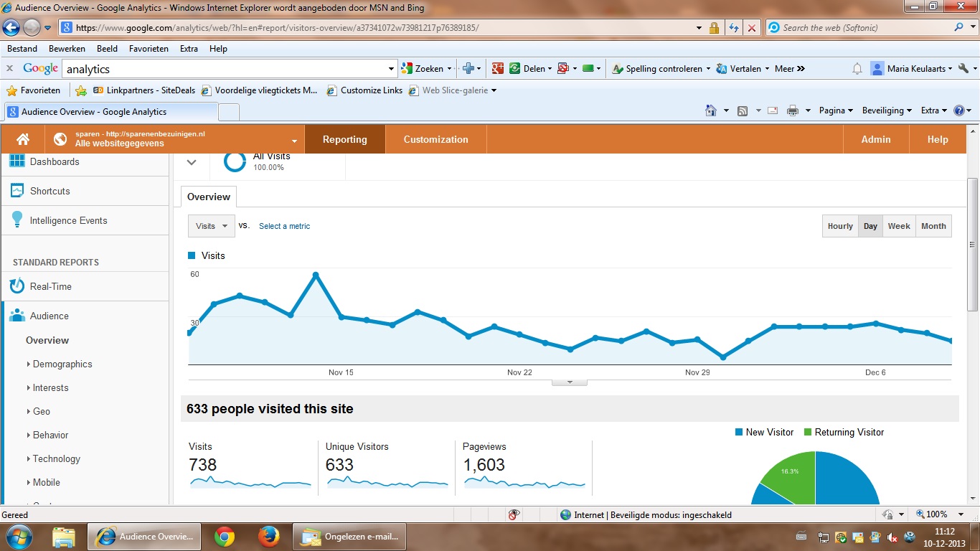Open IE help question mark icon

(x=958, y=110)
